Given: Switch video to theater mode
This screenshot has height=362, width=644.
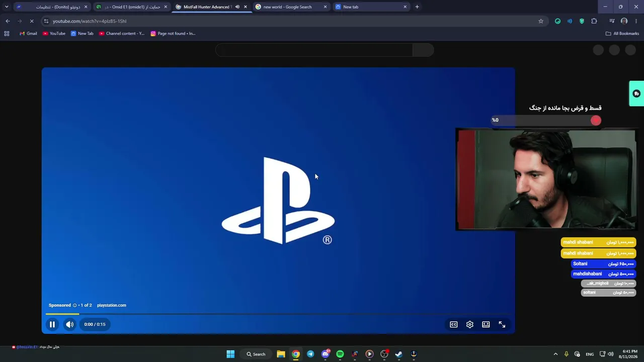Looking at the screenshot, I should point(486,325).
